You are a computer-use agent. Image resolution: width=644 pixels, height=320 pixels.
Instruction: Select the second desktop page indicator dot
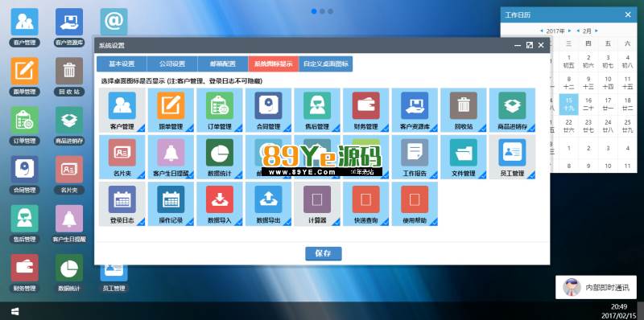click(323, 11)
